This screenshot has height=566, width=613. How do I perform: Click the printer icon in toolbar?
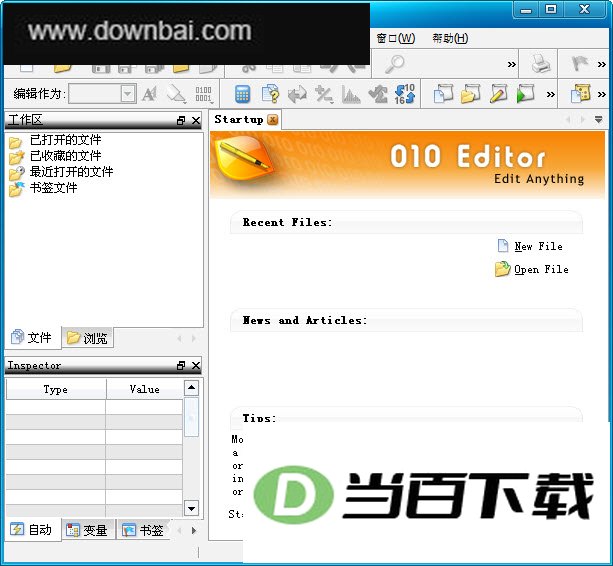pos(541,64)
